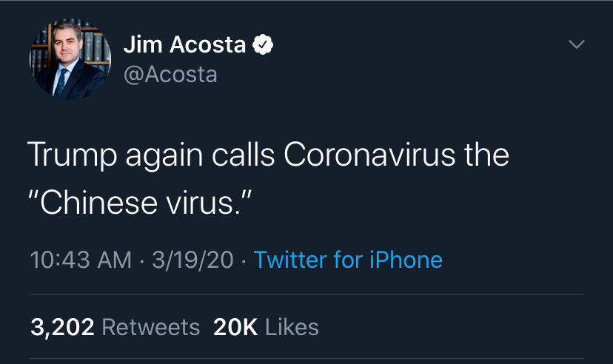613x364 pixels.
Task: Click the word iPhone in the source label
Action: click(x=406, y=260)
